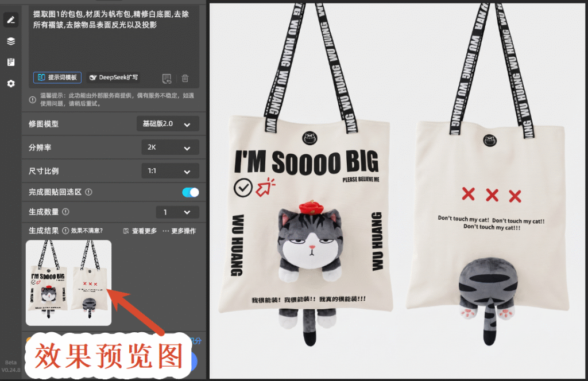The width and height of the screenshot is (588, 381).
Task: Click the 生成结果 label
Action: [x=44, y=231]
